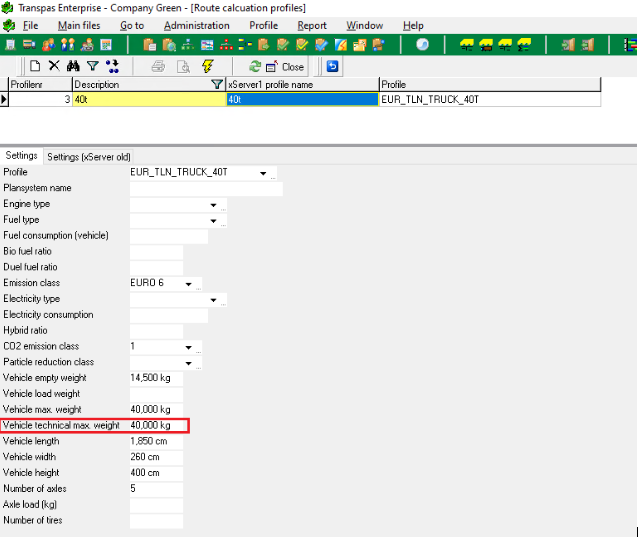Image resolution: width=638 pixels, height=537 pixels.
Task: Open the green organization chart icon
Action: click(x=188, y=45)
